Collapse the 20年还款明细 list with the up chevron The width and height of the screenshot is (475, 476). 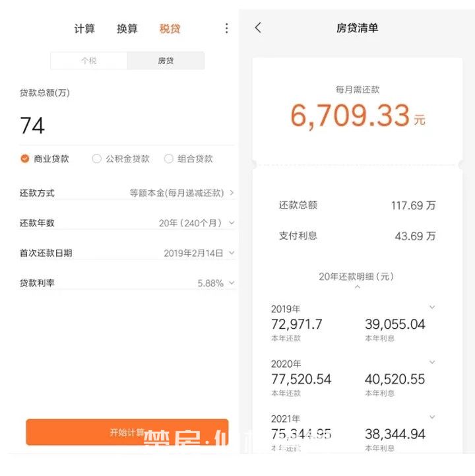pyautogui.click(x=357, y=287)
